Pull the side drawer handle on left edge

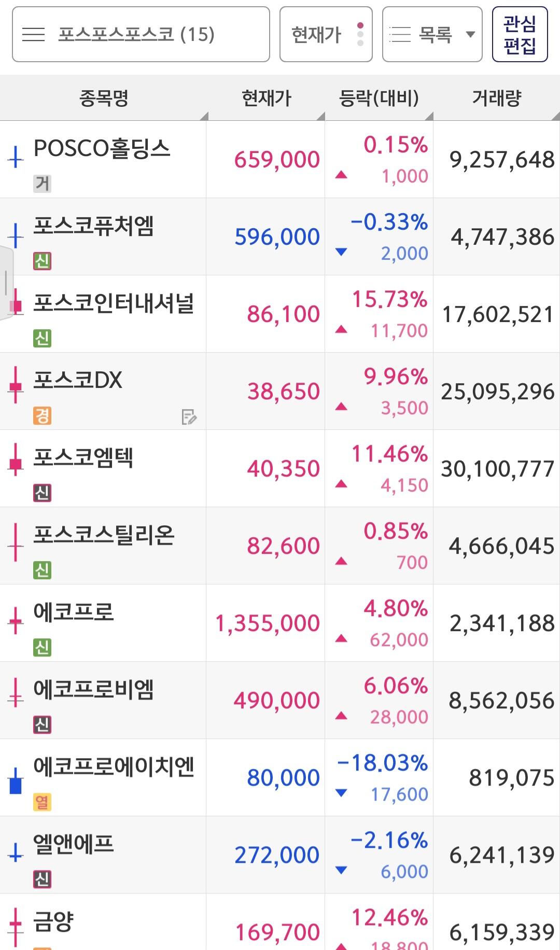[6, 283]
